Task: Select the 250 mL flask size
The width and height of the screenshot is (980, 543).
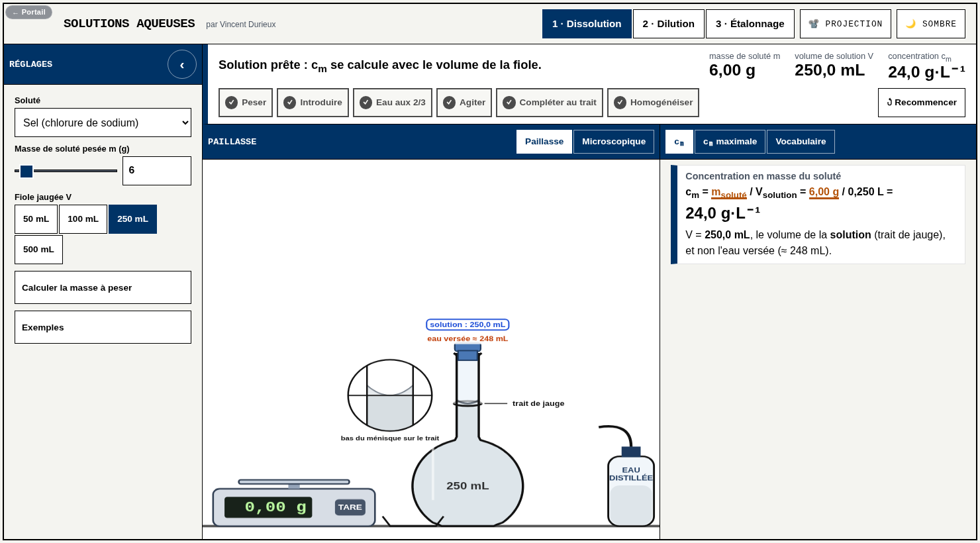Action: (x=132, y=219)
